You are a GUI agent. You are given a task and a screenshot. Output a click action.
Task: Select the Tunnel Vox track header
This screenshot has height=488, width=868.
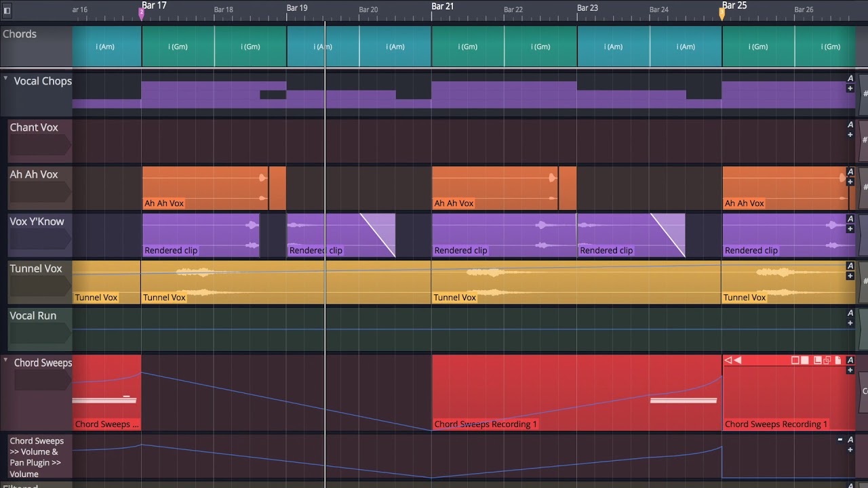click(x=40, y=283)
